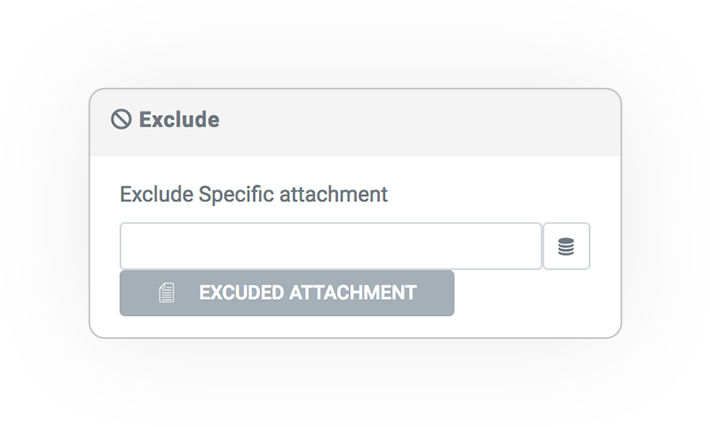
Task: Click the word ATTACHMENT on the gray button
Action: 353,293
